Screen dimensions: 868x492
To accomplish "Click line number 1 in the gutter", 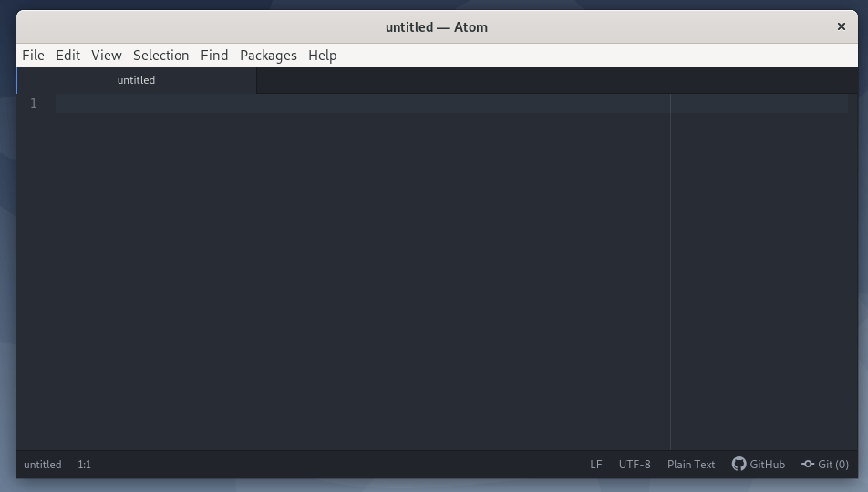I will [34, 104].
